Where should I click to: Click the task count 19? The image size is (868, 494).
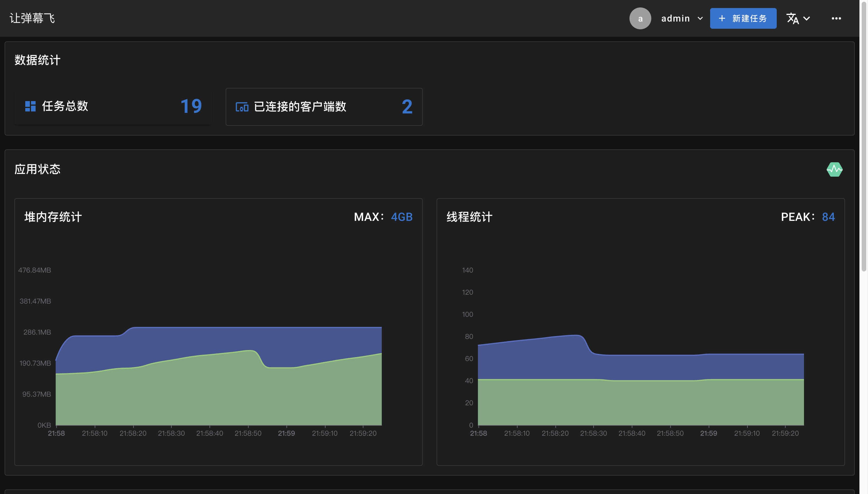[x=191, y=106]
